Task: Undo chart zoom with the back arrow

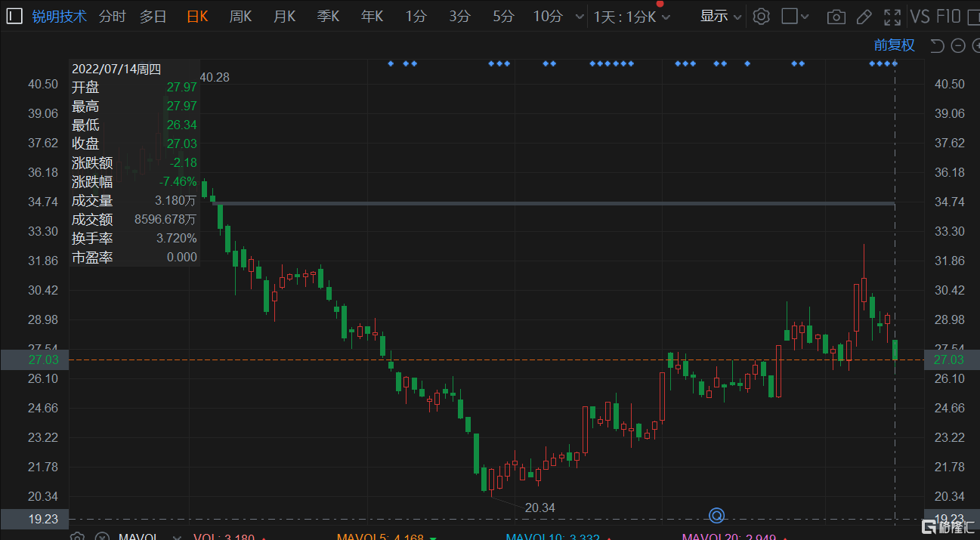Action: [937, 45]
